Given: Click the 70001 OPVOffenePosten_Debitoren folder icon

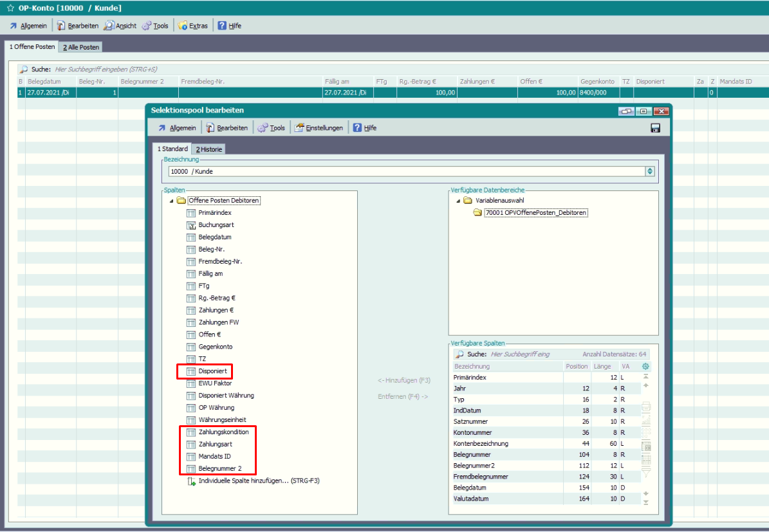Looking at the screenshot, I should [477, 212].
